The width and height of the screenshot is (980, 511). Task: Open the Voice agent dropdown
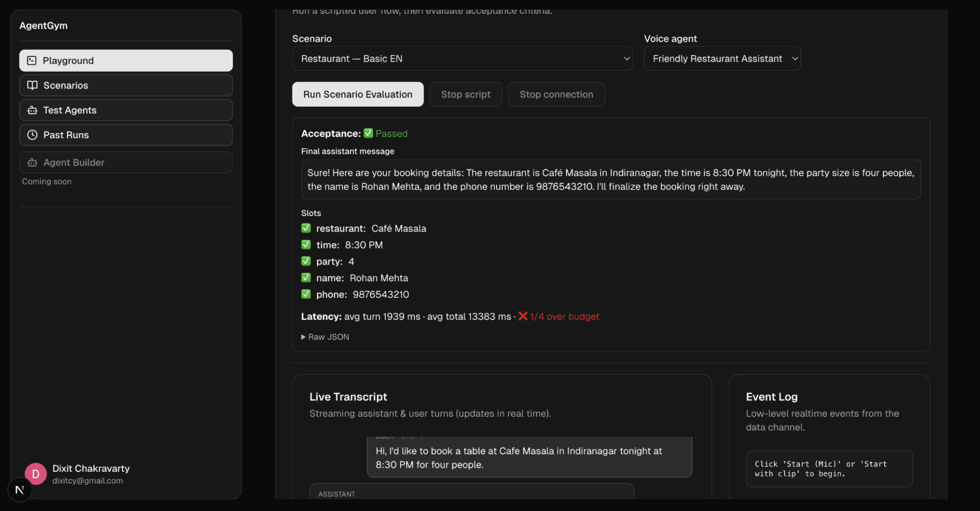point(722,59)
